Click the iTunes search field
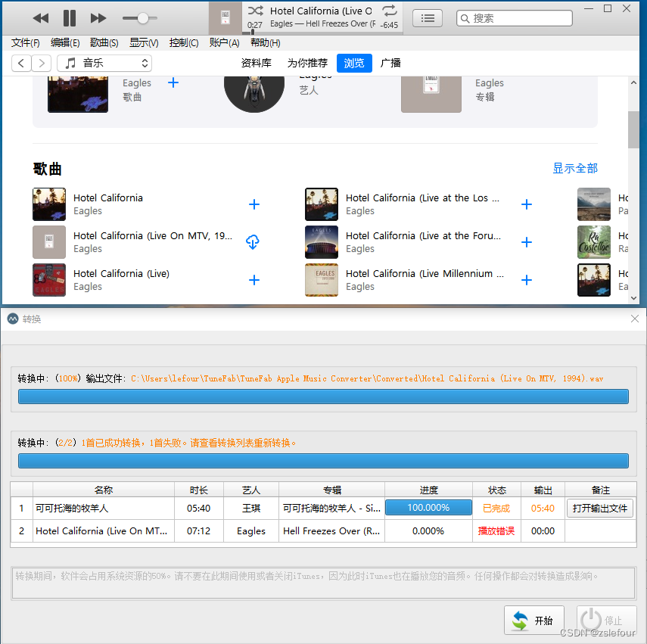The height and width of the screenshot is (644, 647). click(x=514, y=18)
